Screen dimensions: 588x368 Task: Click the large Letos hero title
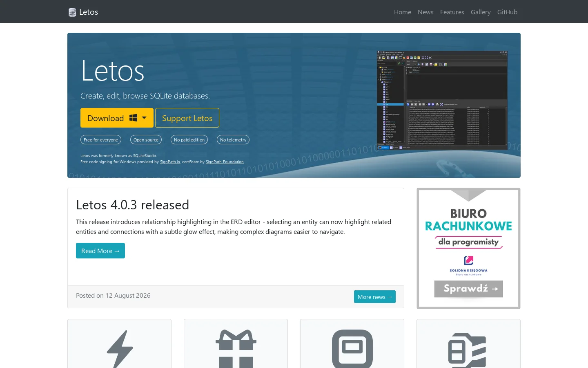pos(113,71)
